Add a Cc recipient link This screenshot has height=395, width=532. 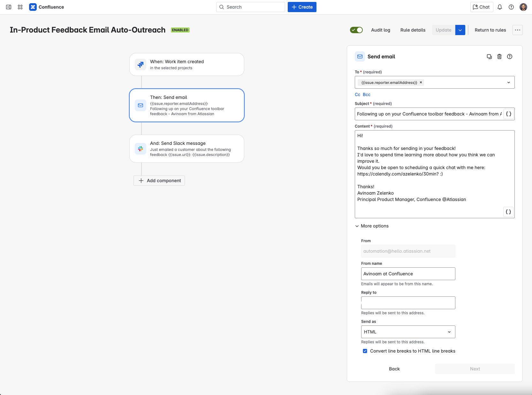point(357,94)
